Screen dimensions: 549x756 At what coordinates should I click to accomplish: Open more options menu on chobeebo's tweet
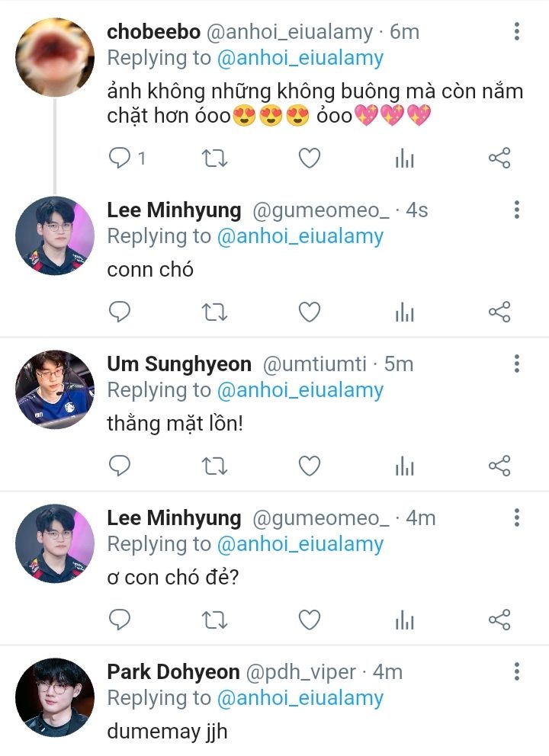click(x=517, y=32)
